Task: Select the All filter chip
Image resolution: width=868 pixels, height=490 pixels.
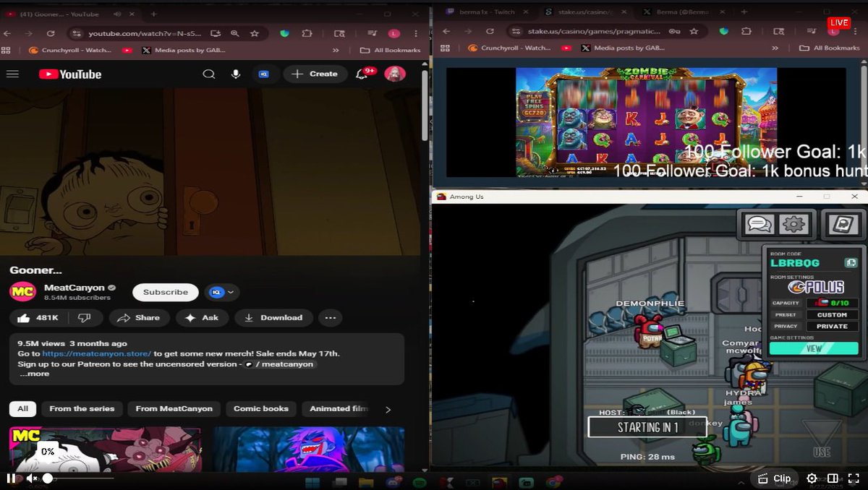Action: pyautogui.click(x=22, y=409)
